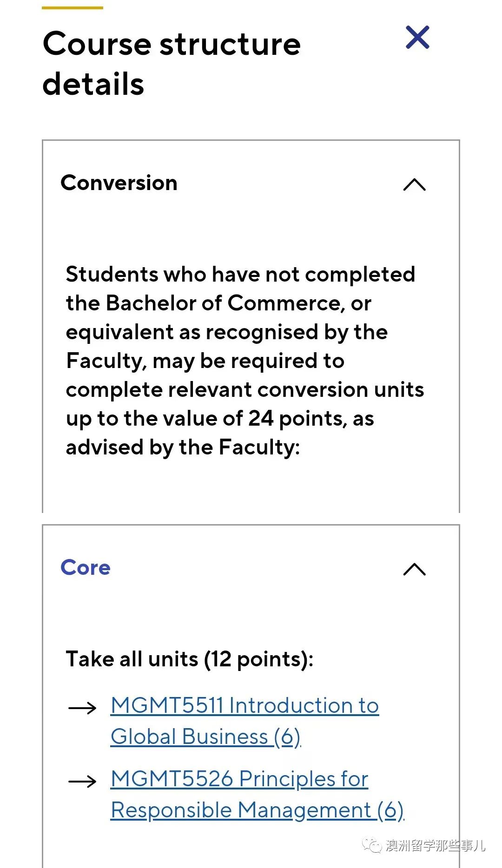Collapse the Core section chevron

coord(414,569)
